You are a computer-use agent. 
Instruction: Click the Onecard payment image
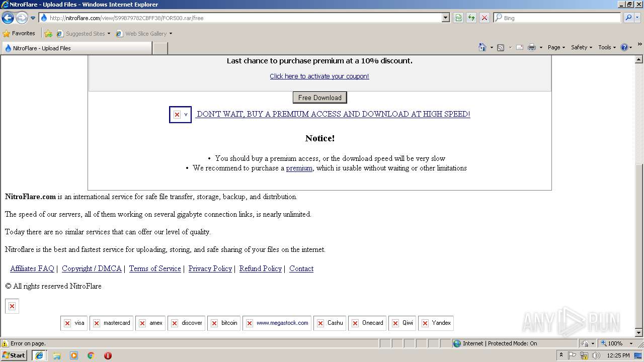tap(367, 323)
